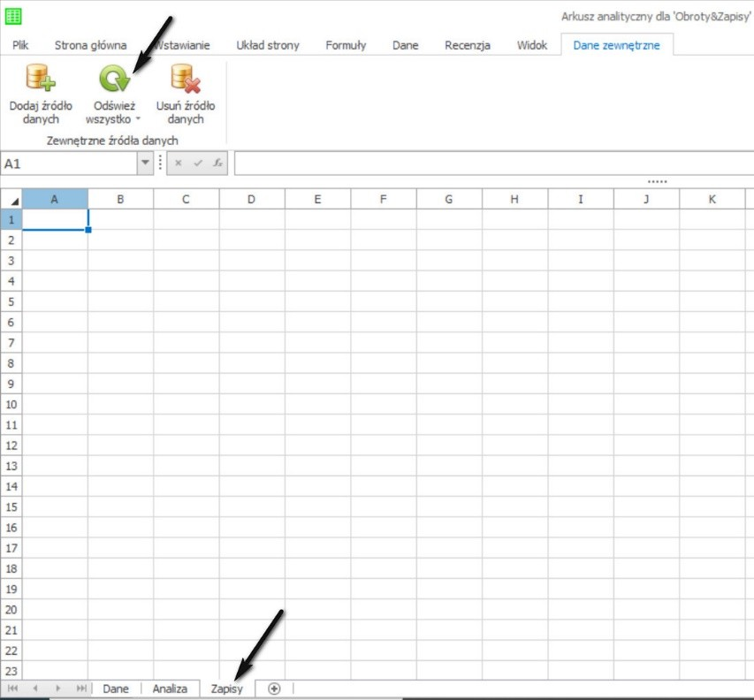Select the Zapisy sheet tab
Screen dimensions: 754x700
pyautogui.click(x=227, y=689)
